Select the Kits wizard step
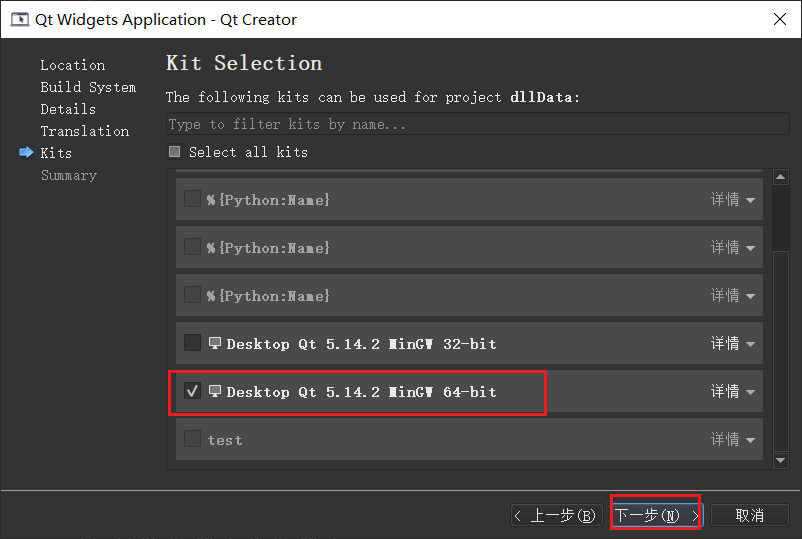The height and width of the screenshot is (539, 802). pyautogui.click(x=56, y=153)
